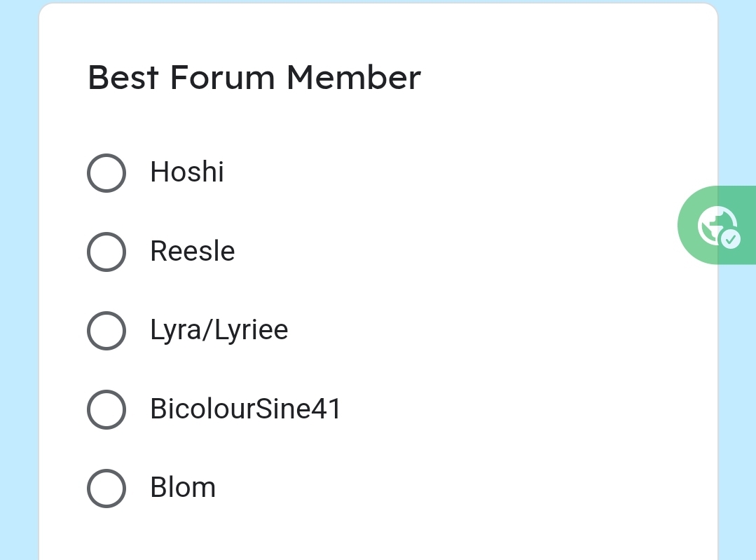This screenshot has height=560, width=756.
Task: Select the Reesle radio button circle
Action: click(106, 252)
